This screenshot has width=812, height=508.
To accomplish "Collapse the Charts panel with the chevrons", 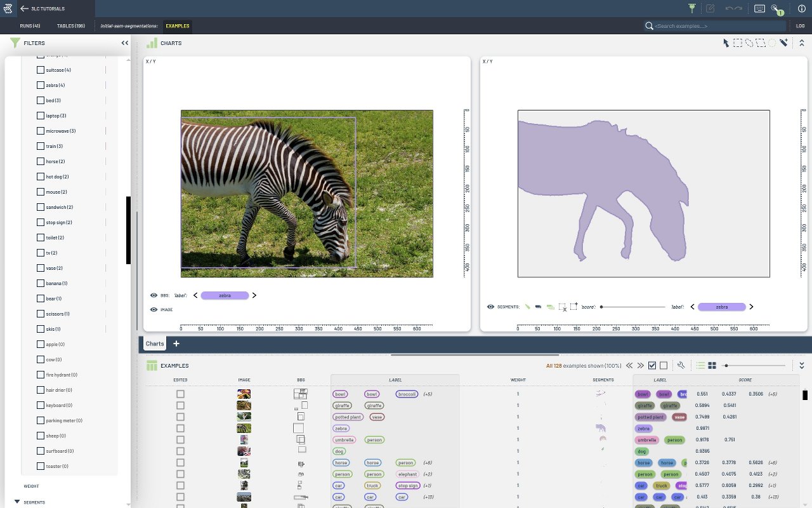I will click(801, 43).
